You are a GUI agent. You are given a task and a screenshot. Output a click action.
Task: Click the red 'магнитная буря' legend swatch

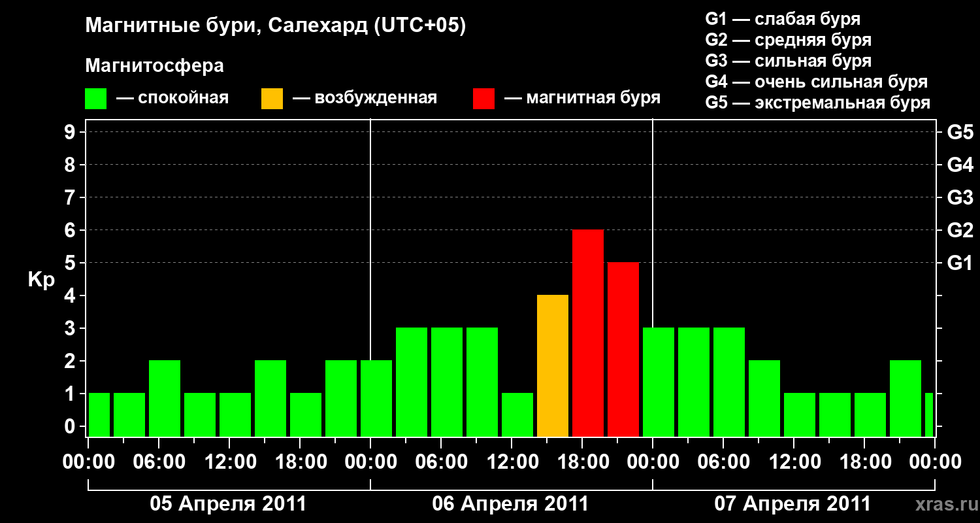point(483,99)
